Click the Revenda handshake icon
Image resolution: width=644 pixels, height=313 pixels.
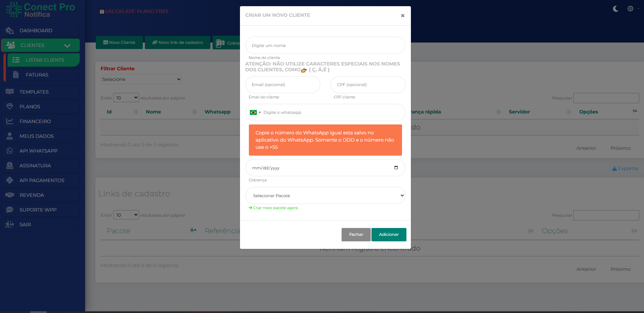coord(10,195)
